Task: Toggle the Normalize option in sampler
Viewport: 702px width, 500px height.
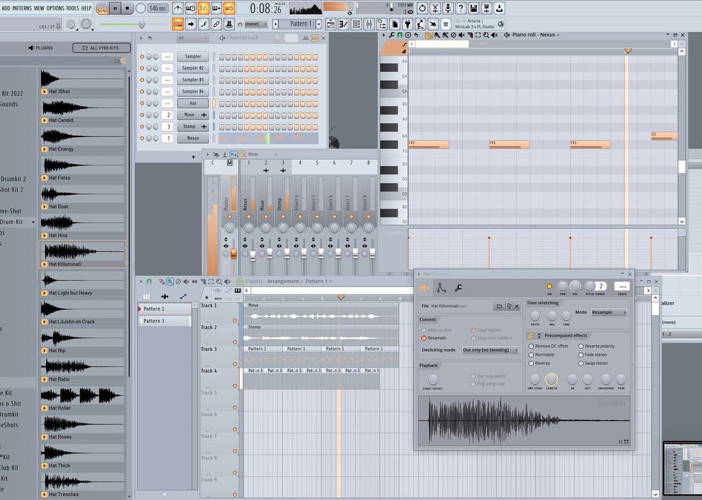Action: point(531,355)
